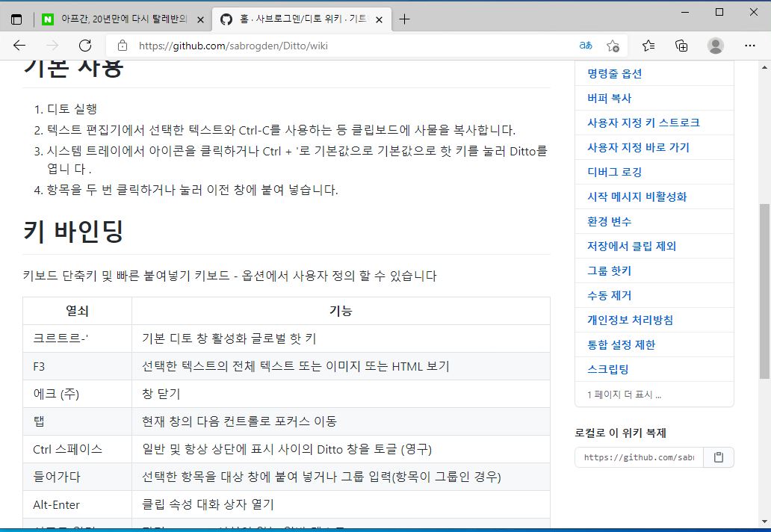Close the GitHub Ditto wiki tab

coord(379,19)
